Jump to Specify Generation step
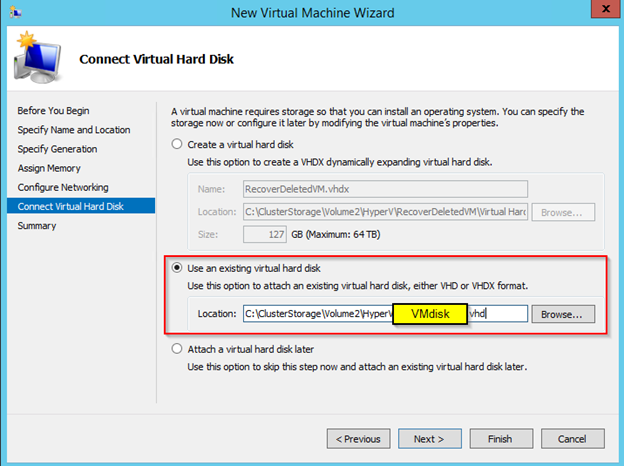This screenshot has height=466, width=624. tap(58, 149)
